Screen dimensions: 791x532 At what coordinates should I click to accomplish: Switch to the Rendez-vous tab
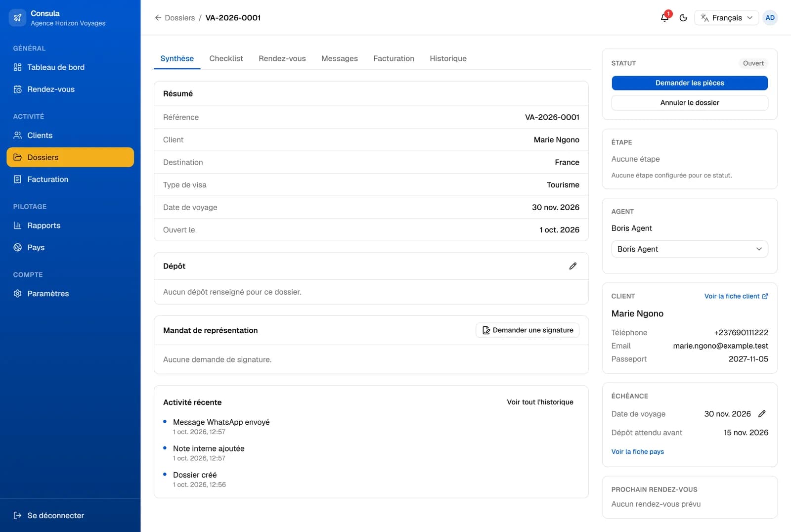[282, 58]
